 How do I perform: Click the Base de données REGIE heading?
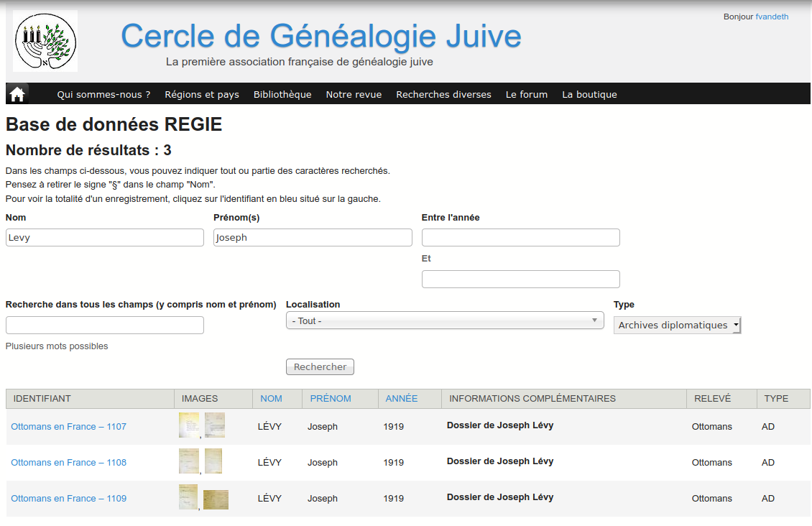(x=114, y=124)
